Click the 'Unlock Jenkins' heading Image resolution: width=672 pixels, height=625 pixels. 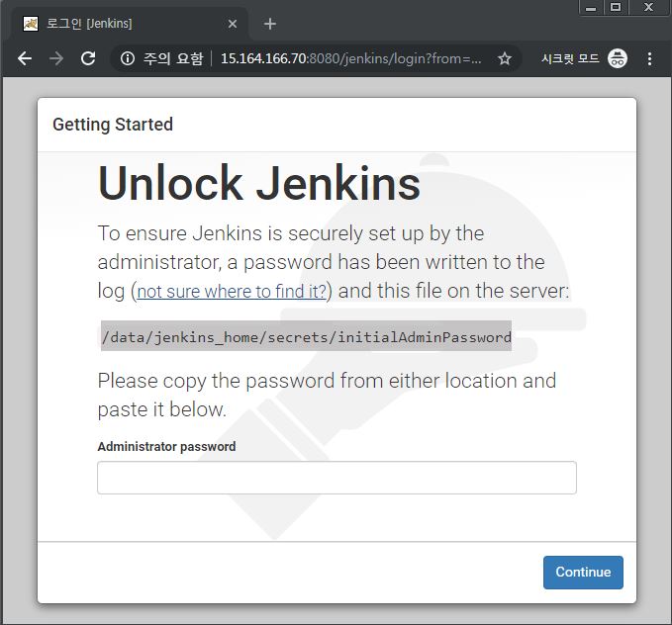pyautogui.click(x=259, y=183)
